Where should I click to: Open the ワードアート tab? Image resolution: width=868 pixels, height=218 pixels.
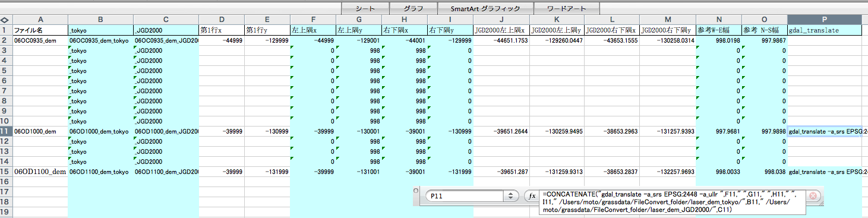tap(566, 8)
